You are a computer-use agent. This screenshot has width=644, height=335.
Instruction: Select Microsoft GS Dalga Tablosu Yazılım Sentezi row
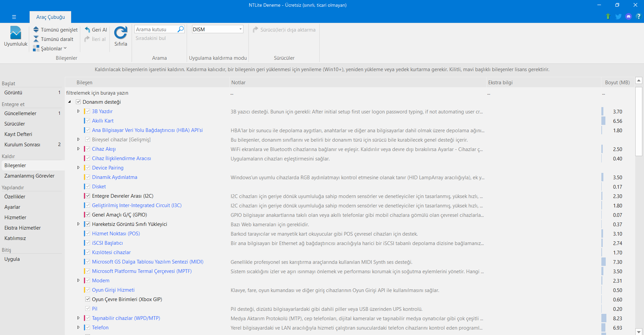click(x=349, y=261)
